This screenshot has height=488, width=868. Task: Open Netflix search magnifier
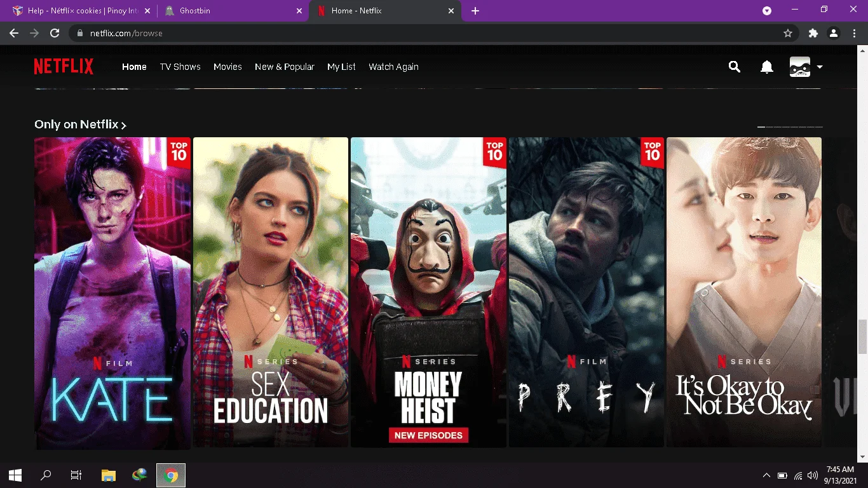[x=735, y=67]
